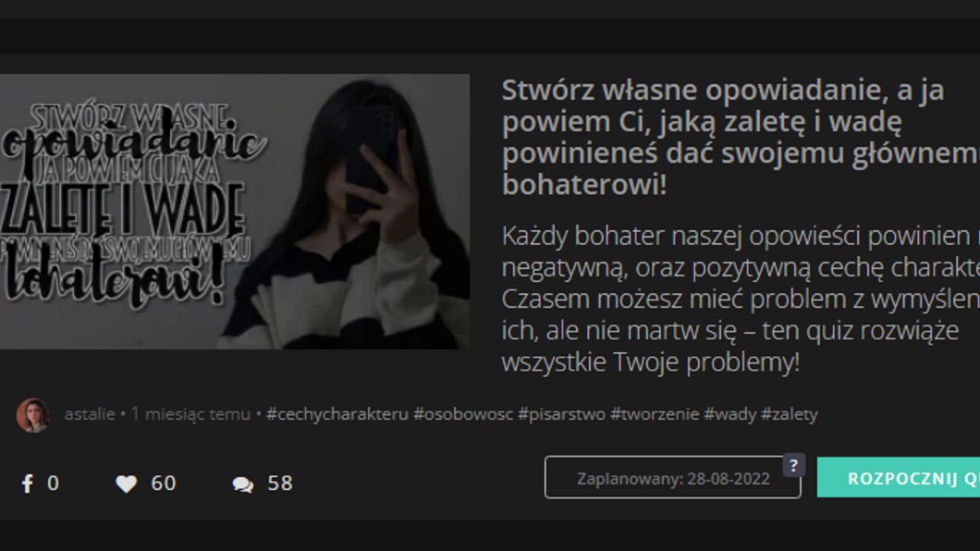Browse the #zalety hashtag
Image resolution: width=980 pixels, height=551 pixels.
789,414
